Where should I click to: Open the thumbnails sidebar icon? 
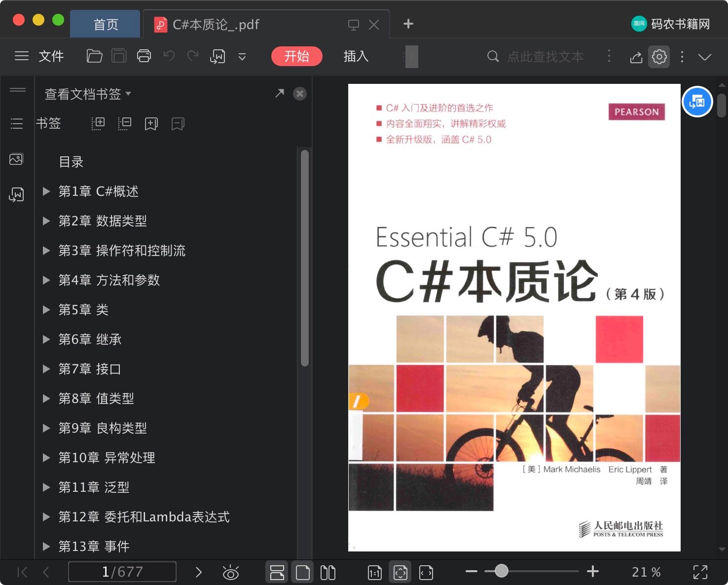pyautogui.click(x=16, y=159)
